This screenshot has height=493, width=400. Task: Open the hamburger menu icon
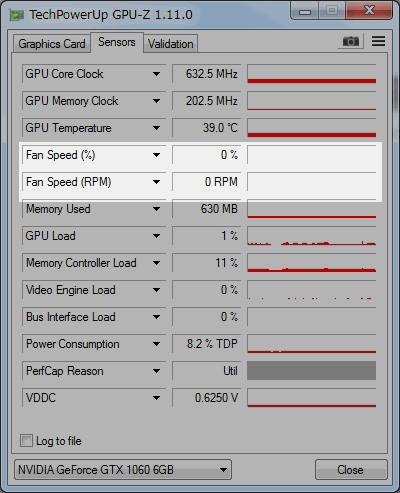coord(378,41)
